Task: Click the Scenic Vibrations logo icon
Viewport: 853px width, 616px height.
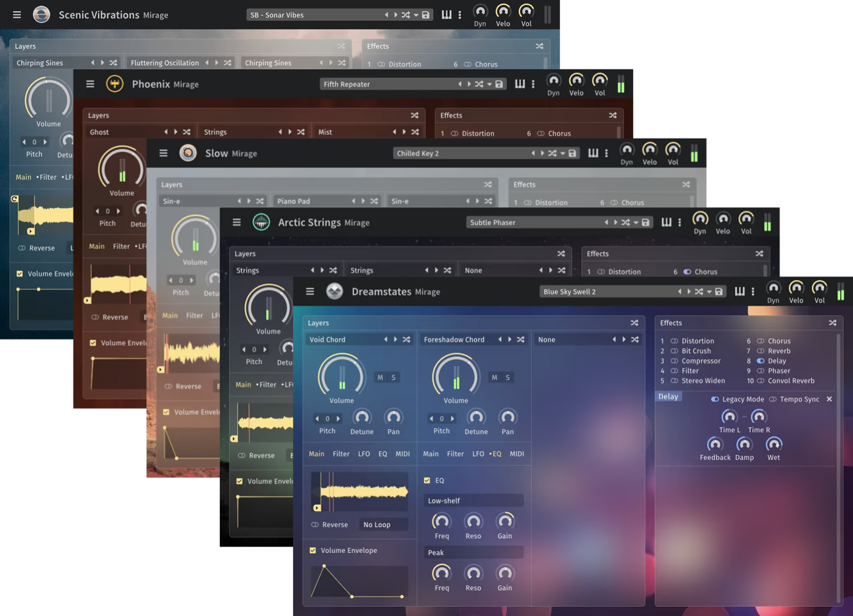Action: [41, 15]
